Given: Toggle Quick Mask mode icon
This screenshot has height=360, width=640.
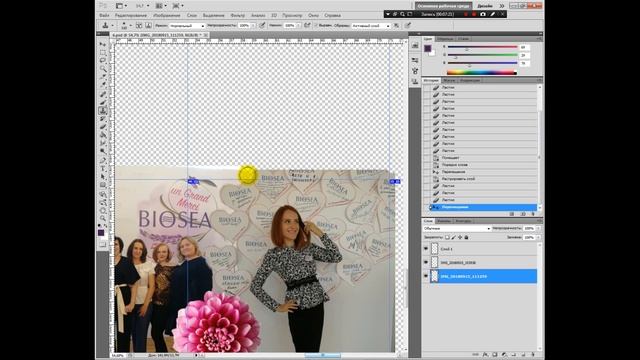Looking at the screenshot, I should pyautogui.click(x=102, y=244).
